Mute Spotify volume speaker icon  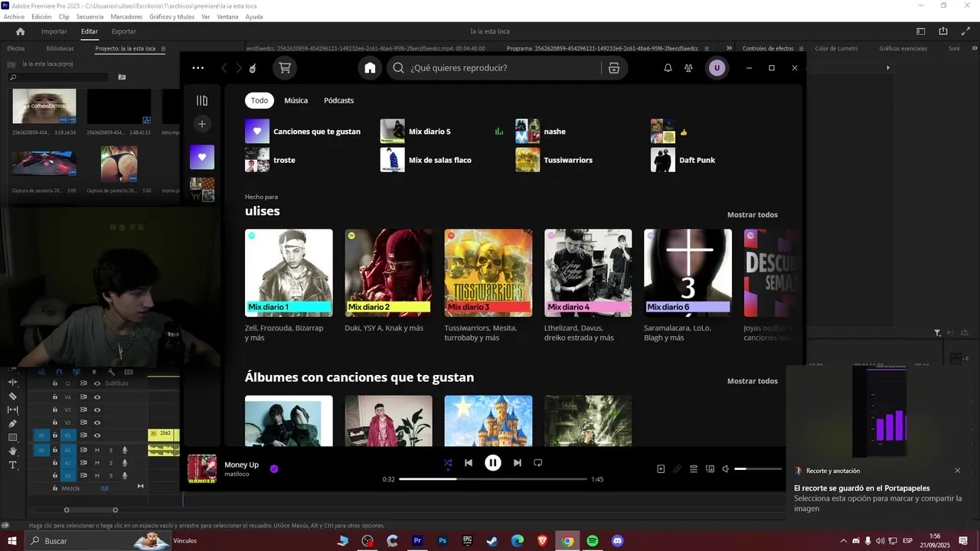(726, 469)
